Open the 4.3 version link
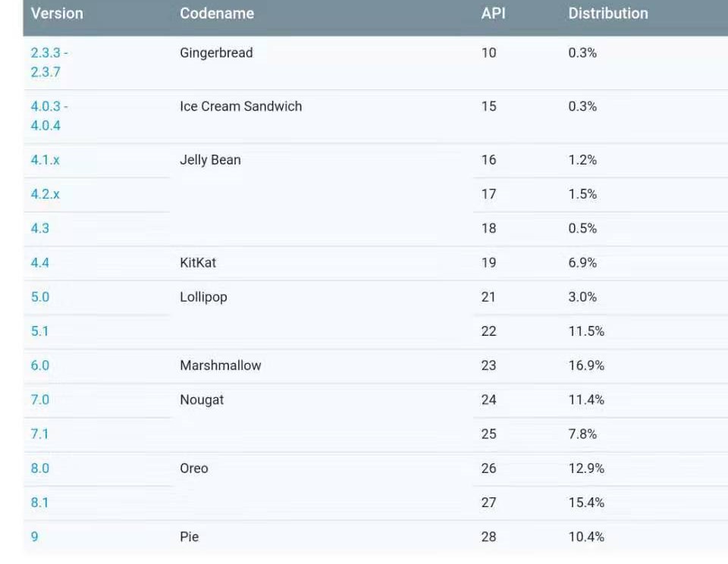The width and height of the screenshot is (728, 564). [40, 228]
